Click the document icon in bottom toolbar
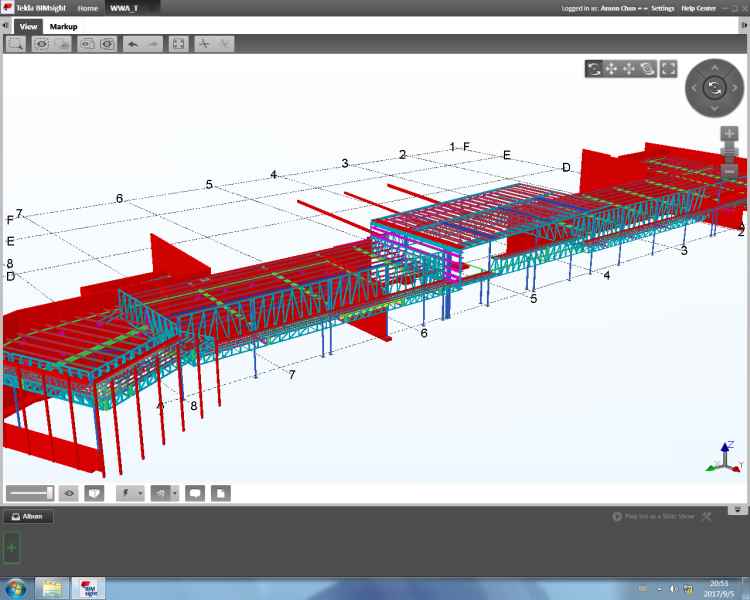 tap(220, 493)
